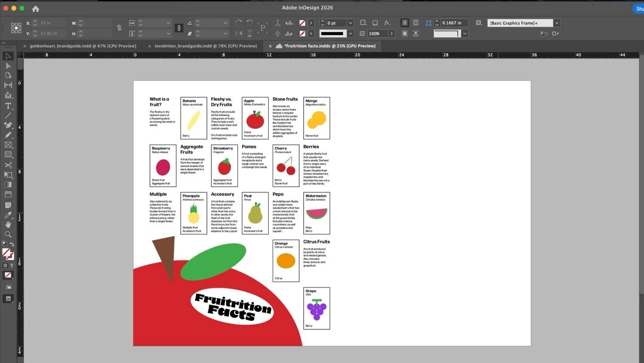
Task: Open the stroke style dropdown
Action: tap(350, 34)
